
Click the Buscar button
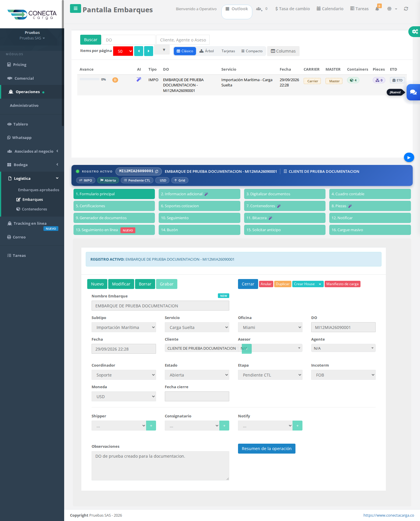tap(91, 40)
